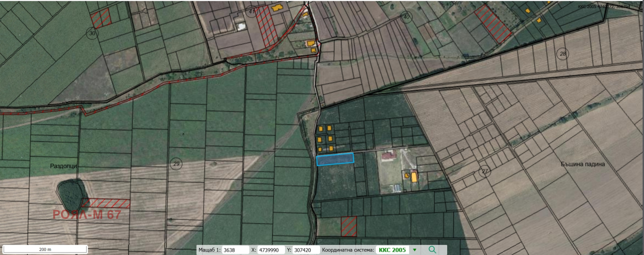The image size is (644, 255).
Task: Click the circled 28 area label
Action: 562,54
